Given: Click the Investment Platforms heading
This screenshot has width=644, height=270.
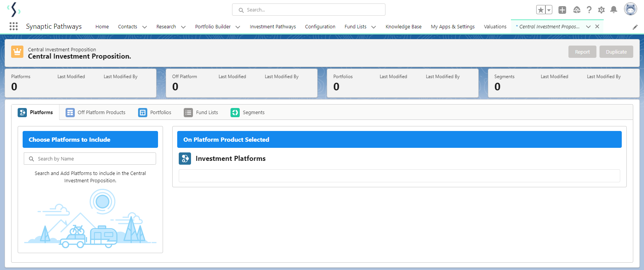Looking at the screenshot, I should pos(231,159).
